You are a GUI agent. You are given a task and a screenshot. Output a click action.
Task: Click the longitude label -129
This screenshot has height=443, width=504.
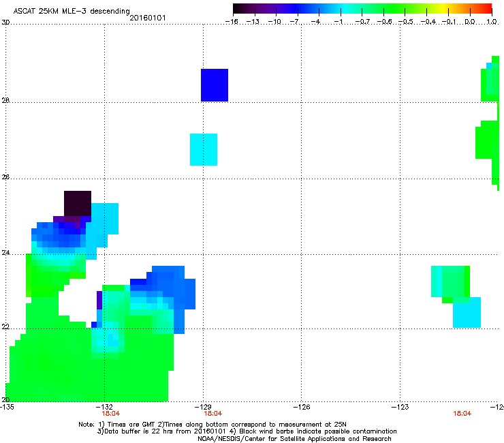point(204,407)
